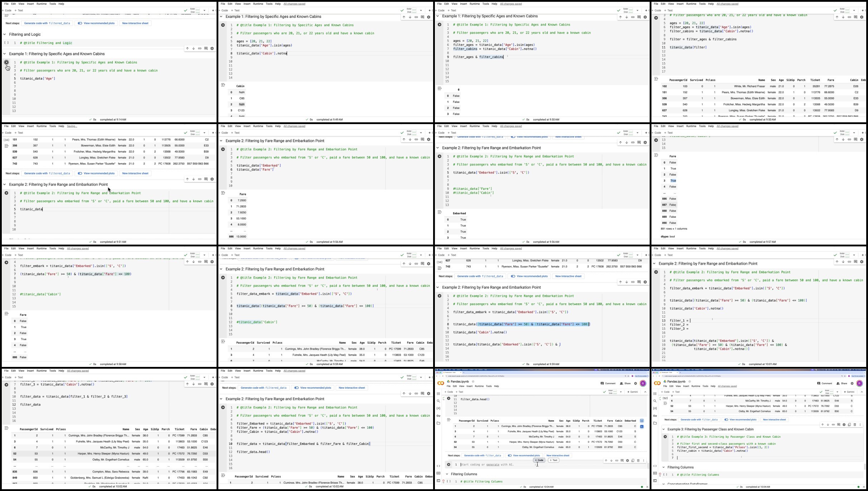Open variables {x} panel in 'Start coding' window
This screenshot has width=868, height=491.
438,408
